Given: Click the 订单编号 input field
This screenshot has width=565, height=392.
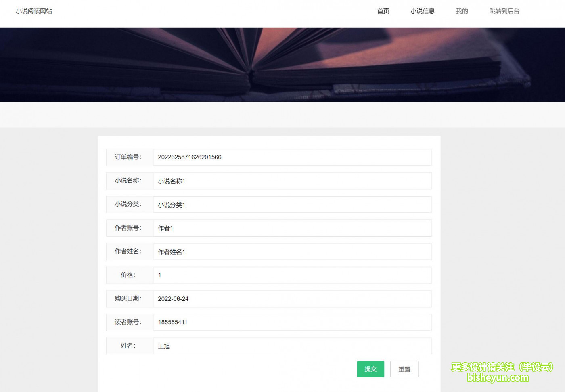Looking at the screenshot, I should tap(292, 157).
